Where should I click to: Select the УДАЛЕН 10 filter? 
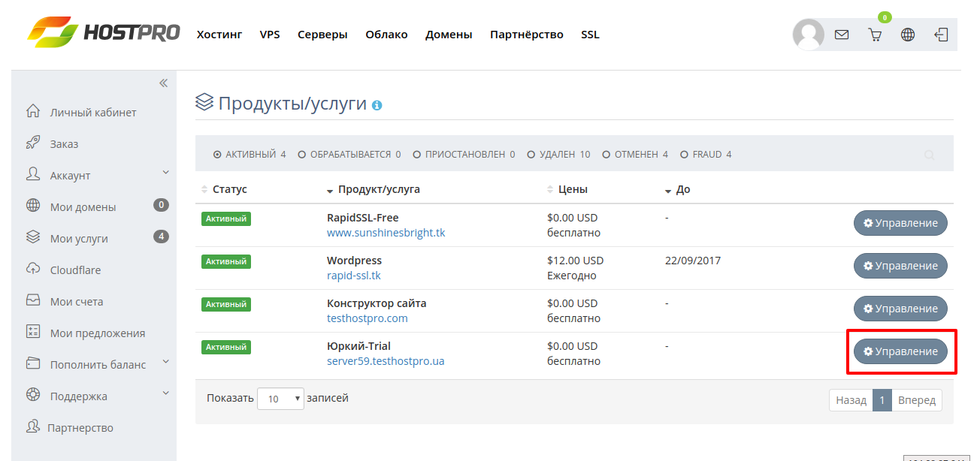[x=558, y=155]
